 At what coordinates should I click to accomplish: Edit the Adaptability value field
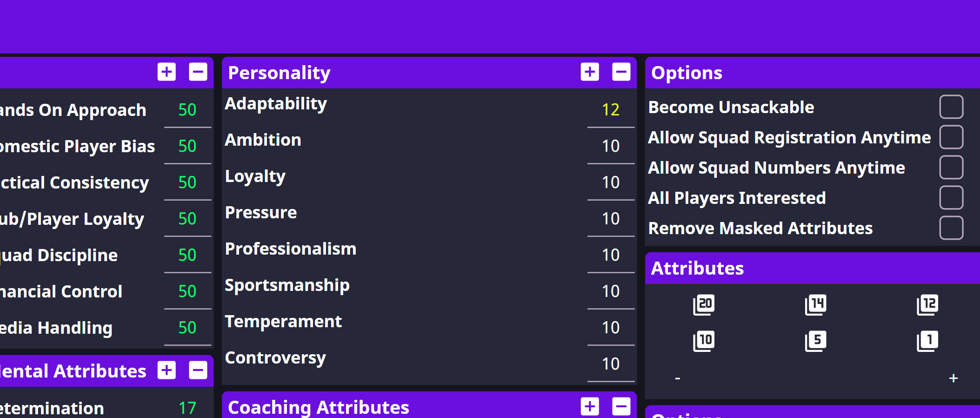pyautogui.click(x=611, y=110)
